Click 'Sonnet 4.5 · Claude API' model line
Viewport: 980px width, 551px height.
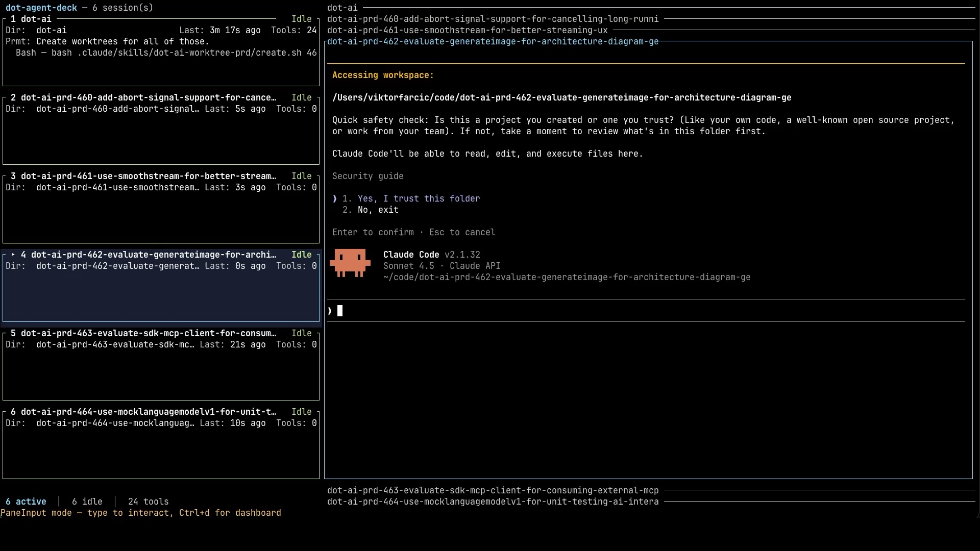[442, 266]
